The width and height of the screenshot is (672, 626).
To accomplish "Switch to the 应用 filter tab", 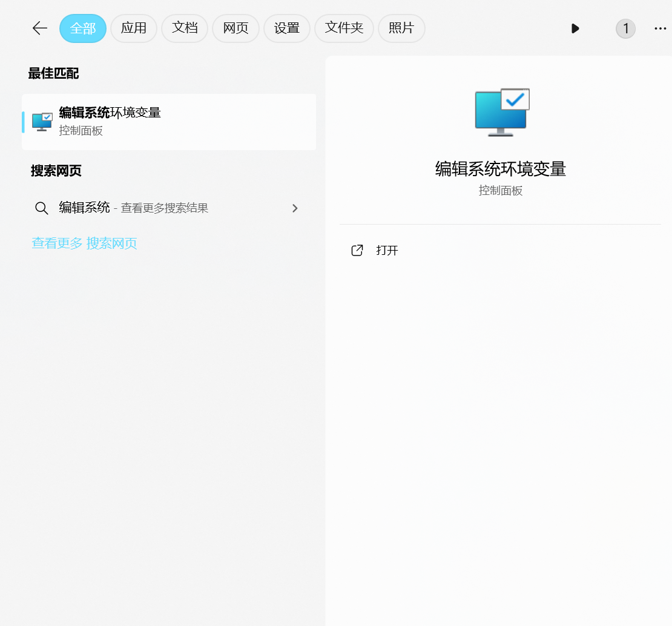I will coord(134,28).
